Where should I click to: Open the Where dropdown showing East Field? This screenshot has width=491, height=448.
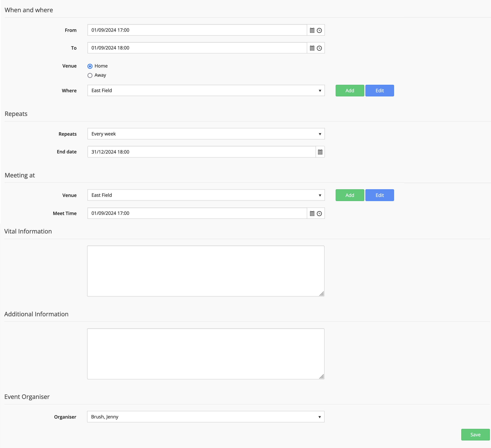[206, 90]
